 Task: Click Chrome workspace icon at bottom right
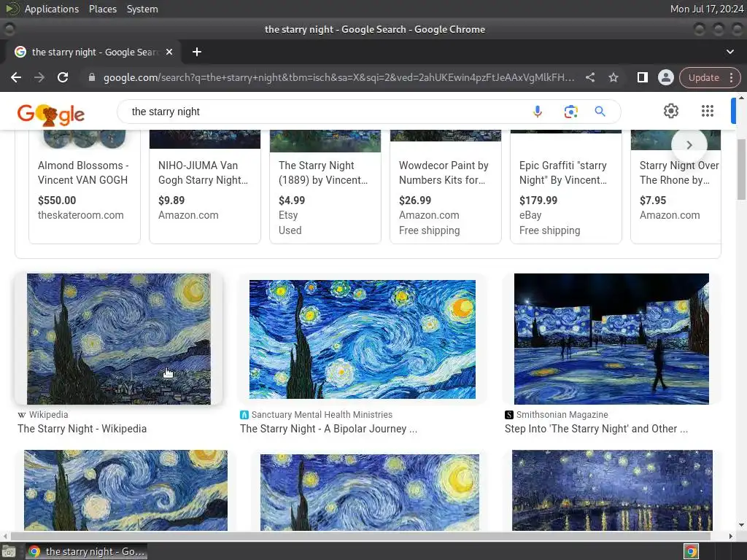pos(691,551)
